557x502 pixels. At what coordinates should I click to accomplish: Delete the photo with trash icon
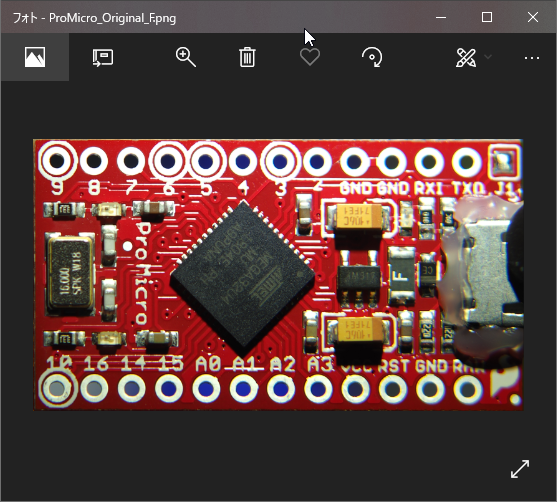point(247,57)
